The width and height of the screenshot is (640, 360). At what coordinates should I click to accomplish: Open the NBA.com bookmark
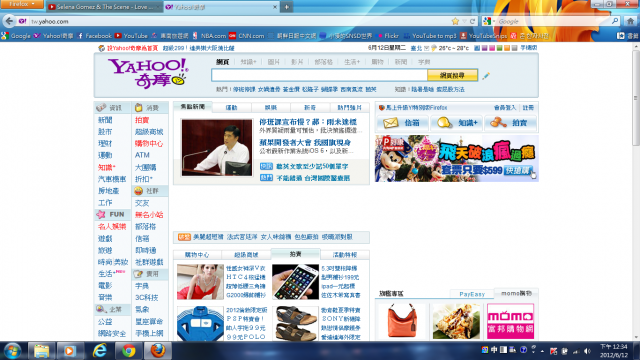click(x=209, y=36)
